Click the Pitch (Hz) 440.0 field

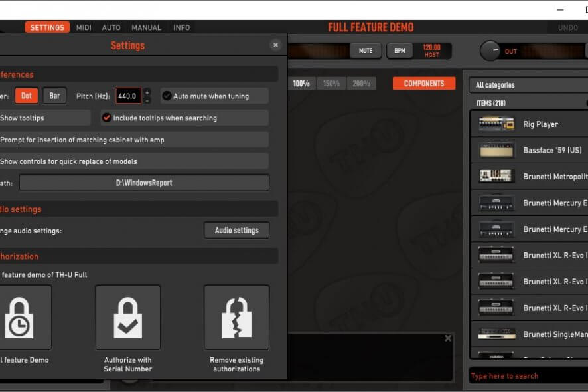128,96
